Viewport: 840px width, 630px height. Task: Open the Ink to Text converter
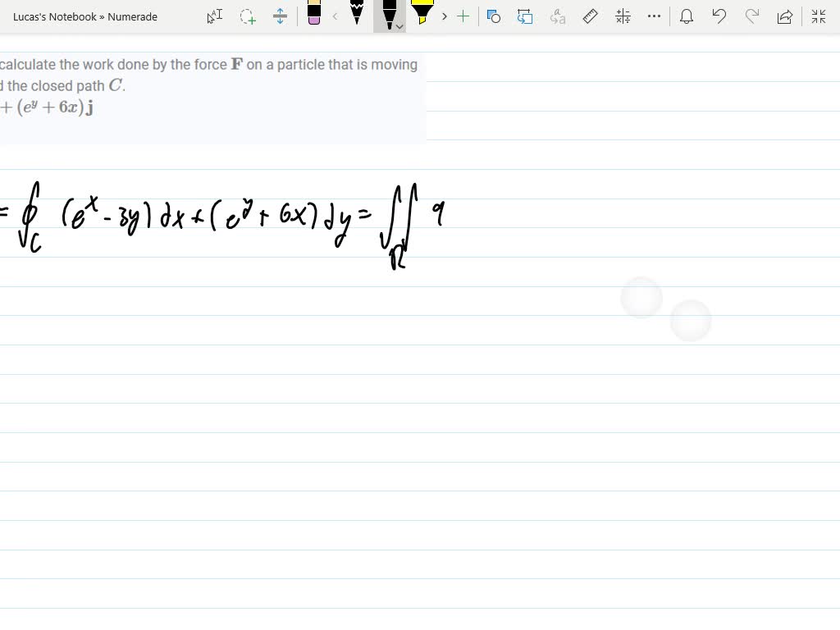557,16
